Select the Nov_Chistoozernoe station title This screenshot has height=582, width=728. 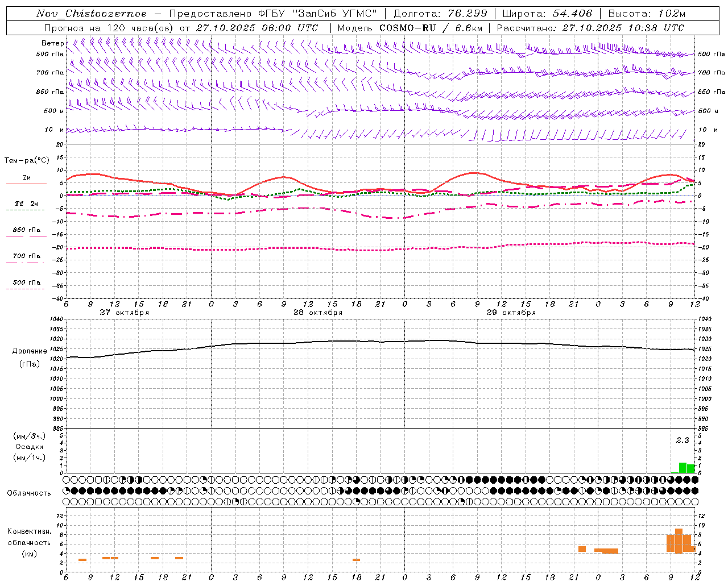point(92,14)
